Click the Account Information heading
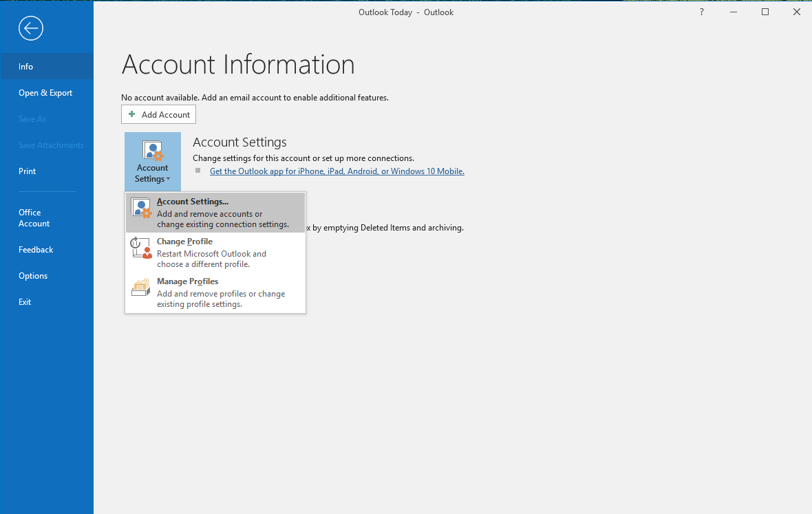 click(x=238, y=65)
